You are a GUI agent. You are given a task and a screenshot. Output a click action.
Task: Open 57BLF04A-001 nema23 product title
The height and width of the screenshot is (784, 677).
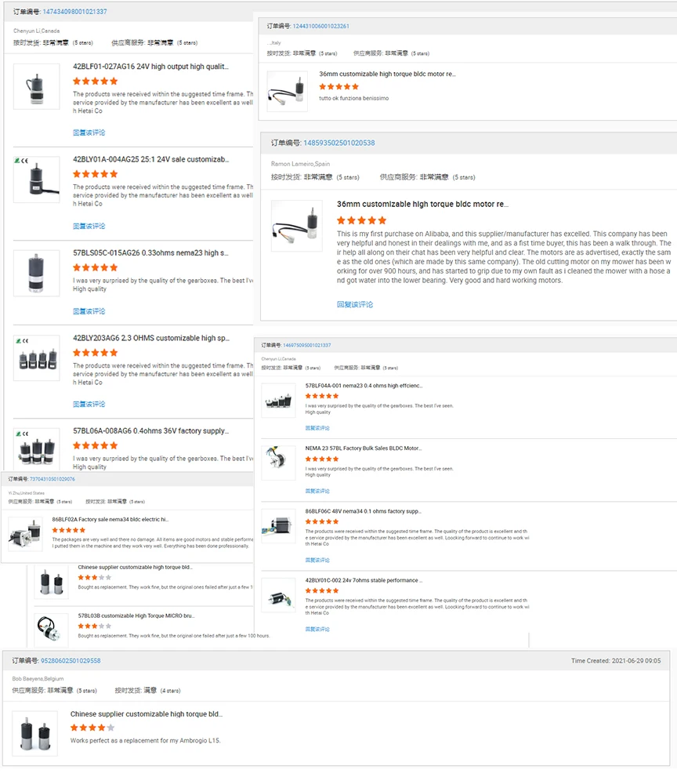coord(364,386)
